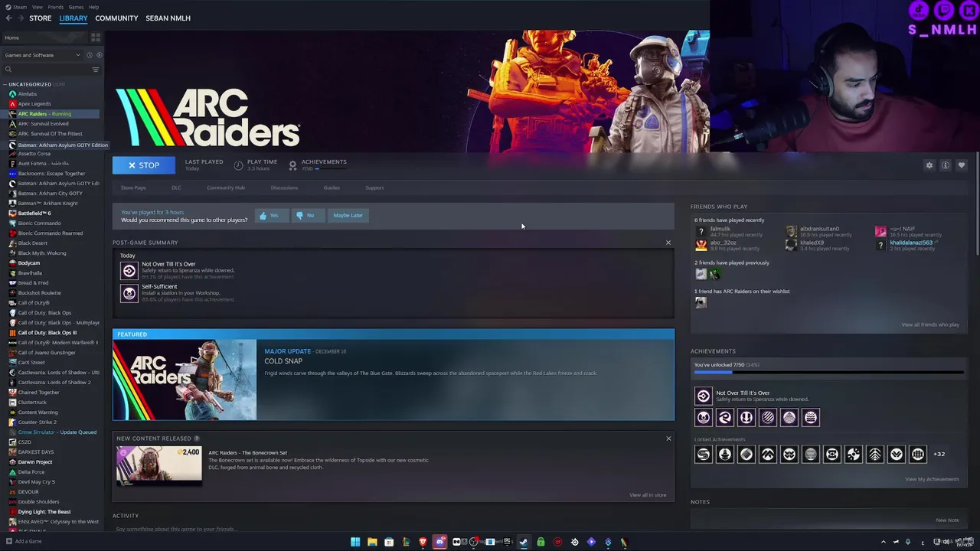
Task: Go to STORE tab
Action: 40,18
